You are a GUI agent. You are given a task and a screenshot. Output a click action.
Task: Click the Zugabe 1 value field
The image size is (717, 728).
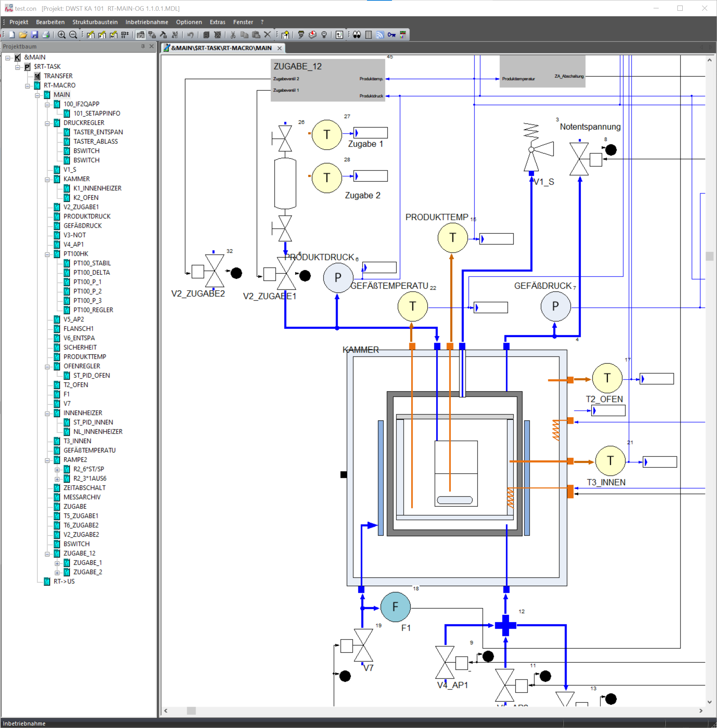tap(370, 132)
